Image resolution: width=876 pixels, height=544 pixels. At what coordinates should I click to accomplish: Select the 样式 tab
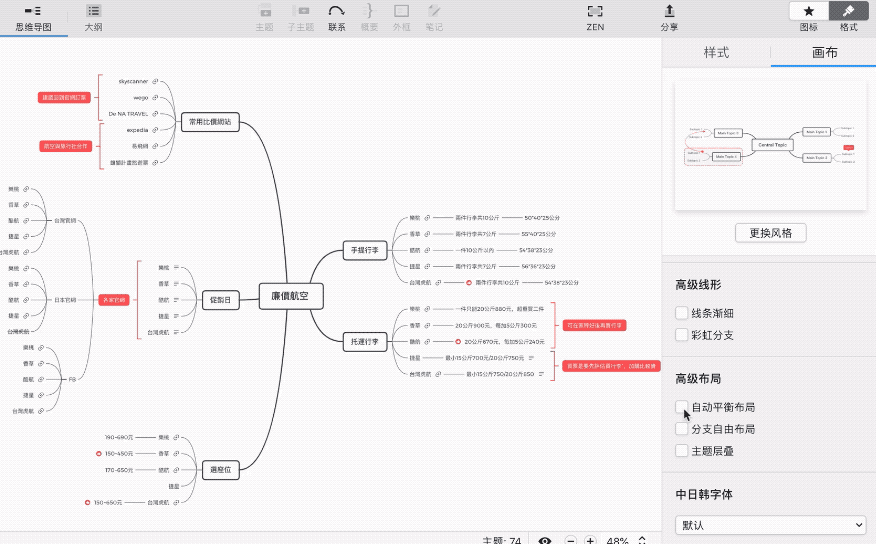(x=716, y=53)
